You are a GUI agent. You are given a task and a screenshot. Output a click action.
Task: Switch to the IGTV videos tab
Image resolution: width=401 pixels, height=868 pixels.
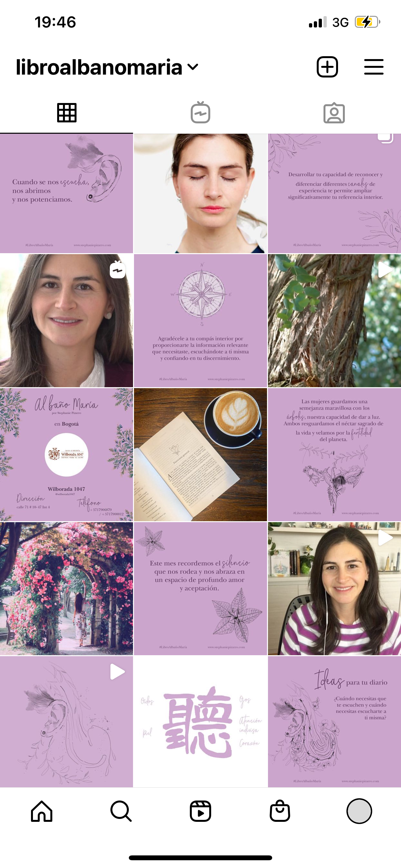pos(200,113)
